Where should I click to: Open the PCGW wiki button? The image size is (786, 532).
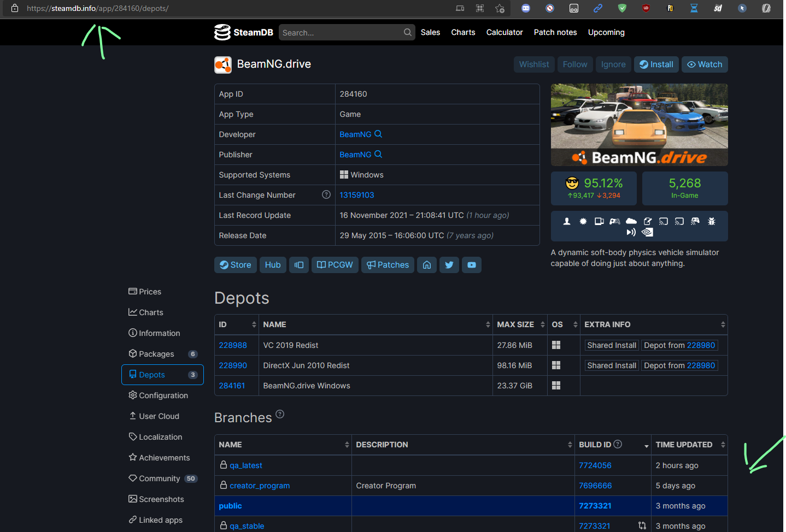click(335, 265)
